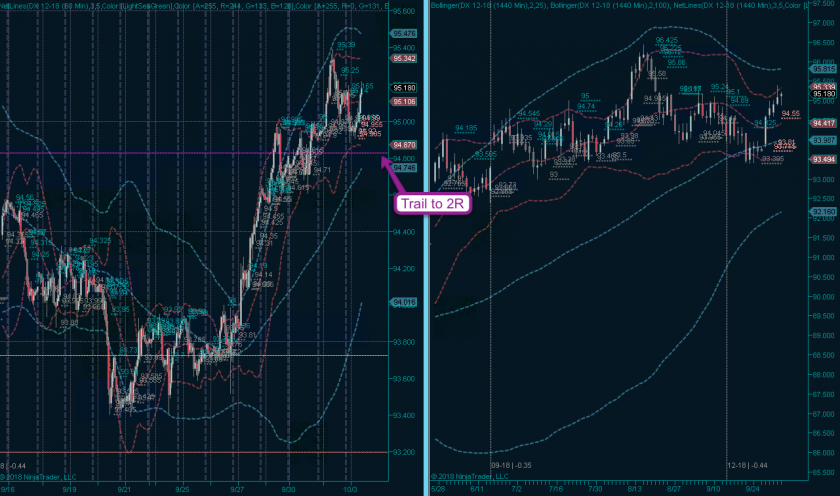This screenshot has height=496, width=840.
Task: Click the 93.200 axis value on left chart
Action: (x=403, y=452)
